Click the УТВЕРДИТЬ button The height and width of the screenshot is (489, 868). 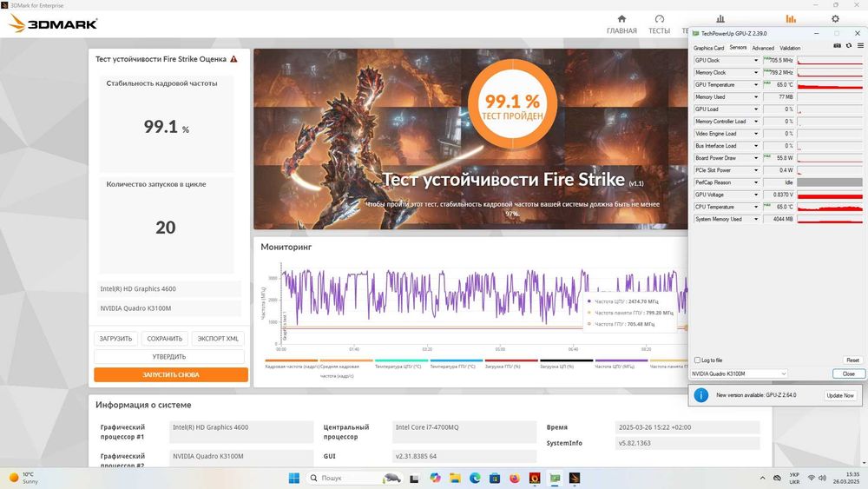pos(169,357)
